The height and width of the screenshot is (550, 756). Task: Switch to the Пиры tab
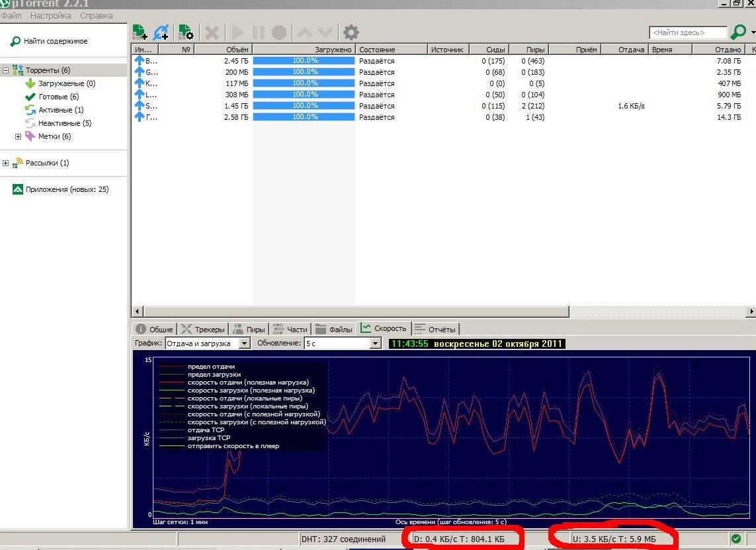tap(249, 329)
